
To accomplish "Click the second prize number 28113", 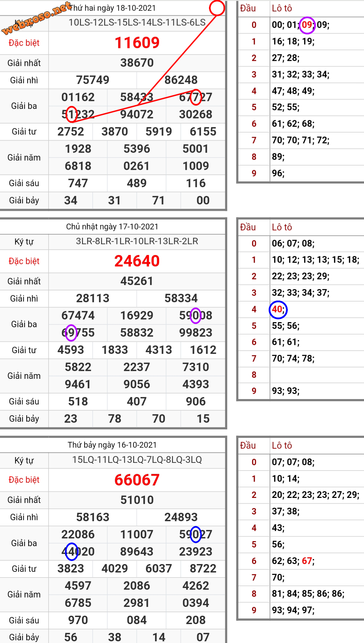I will [93, 298].
